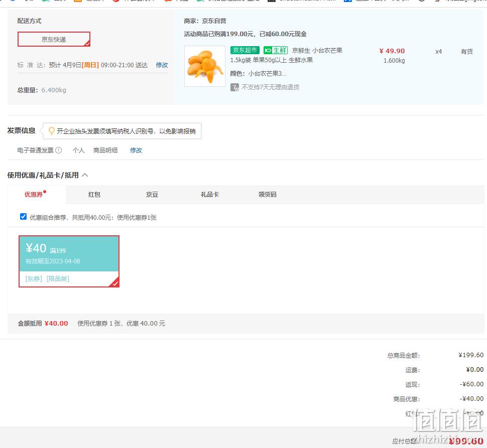Click the 1.600kg product weight

pyautogui.click(x=394, y=61)
